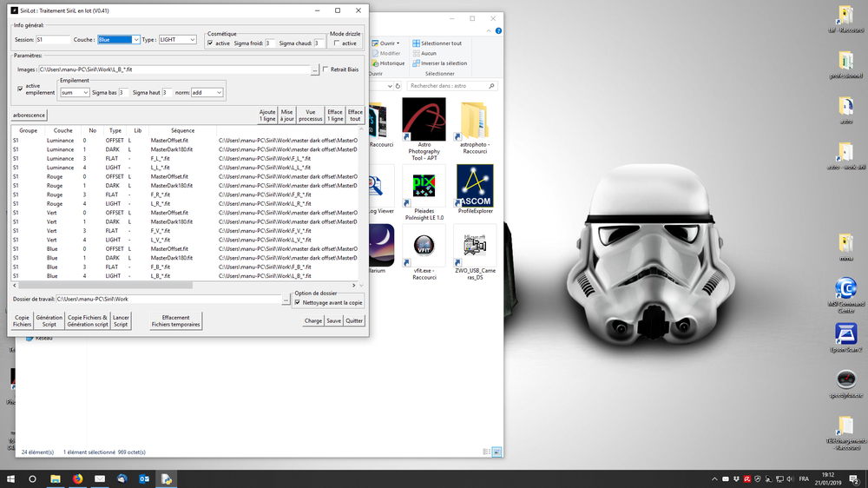Open the Couche dropdown showing Blue
This screenshot has height=488, width=868.
118,40
